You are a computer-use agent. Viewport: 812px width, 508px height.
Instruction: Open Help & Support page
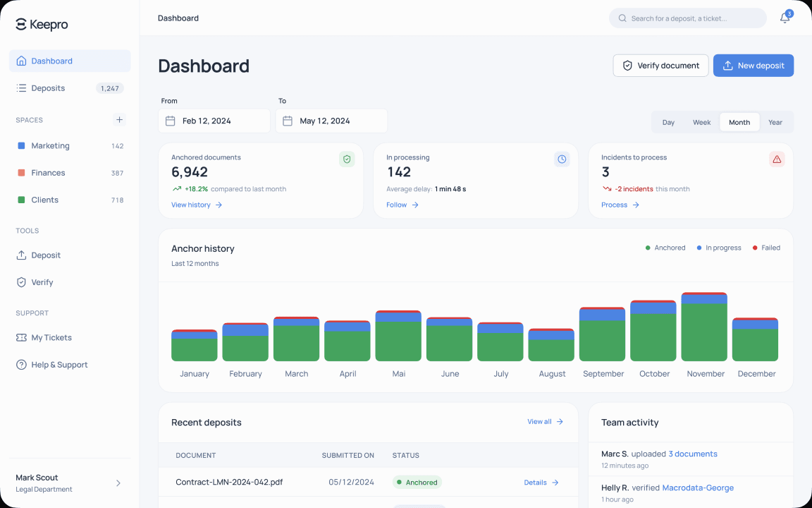(70, 364)
